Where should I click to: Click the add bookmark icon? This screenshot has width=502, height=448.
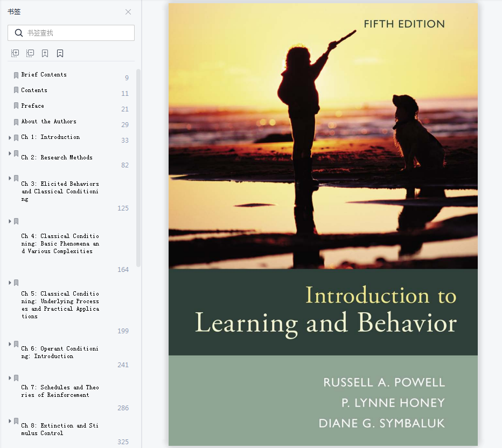pos(45,53)
